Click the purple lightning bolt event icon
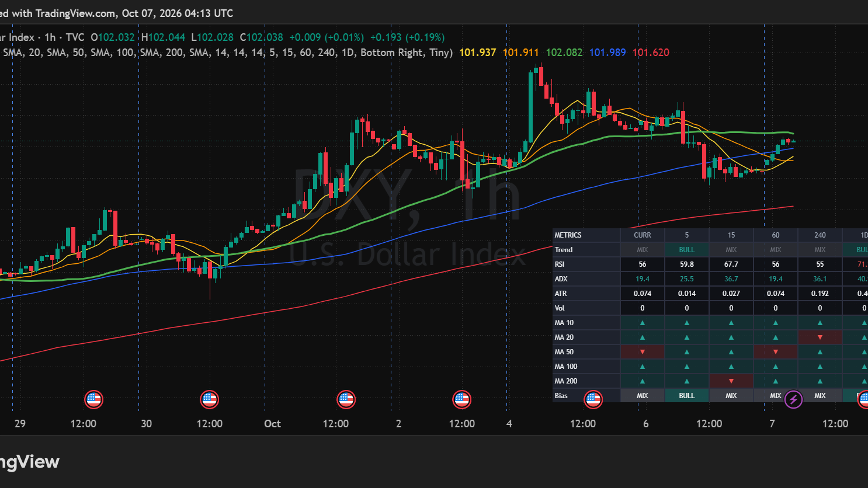This screenshot has width=868, height=488. 793,400
